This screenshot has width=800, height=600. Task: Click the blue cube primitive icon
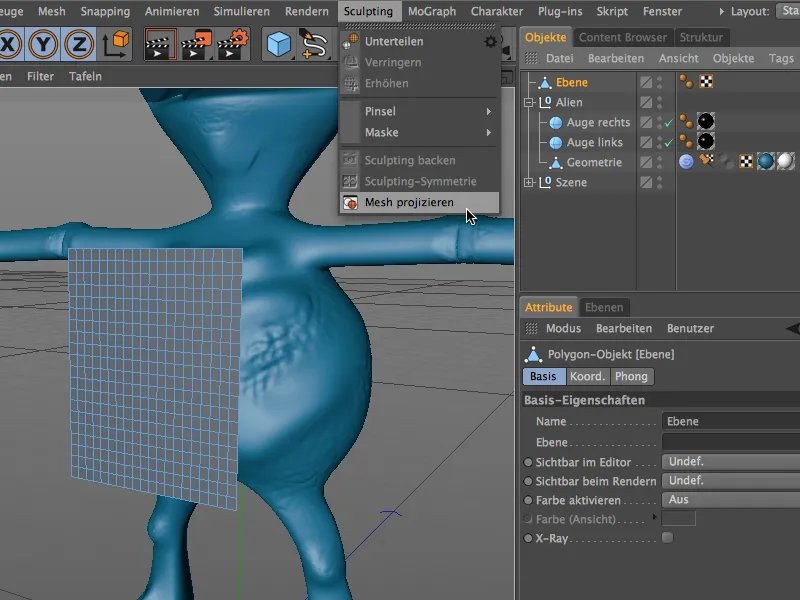tap(279, 44)
